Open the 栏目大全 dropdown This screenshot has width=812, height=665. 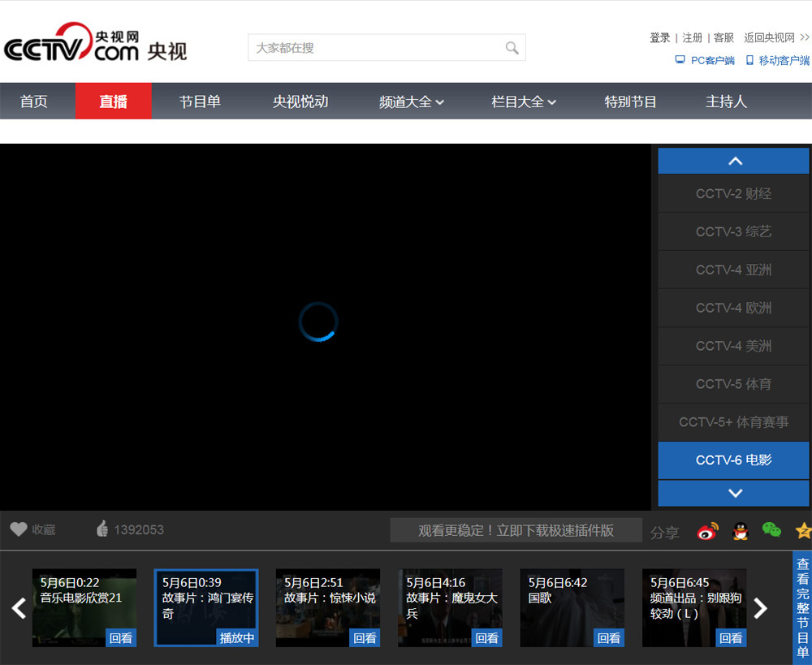(x=522, y=101)
